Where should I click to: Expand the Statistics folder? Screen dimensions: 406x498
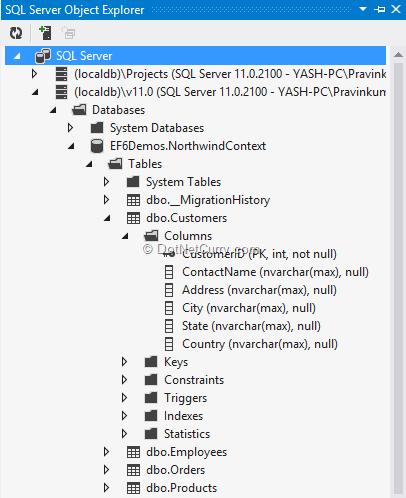coord(124,434)
